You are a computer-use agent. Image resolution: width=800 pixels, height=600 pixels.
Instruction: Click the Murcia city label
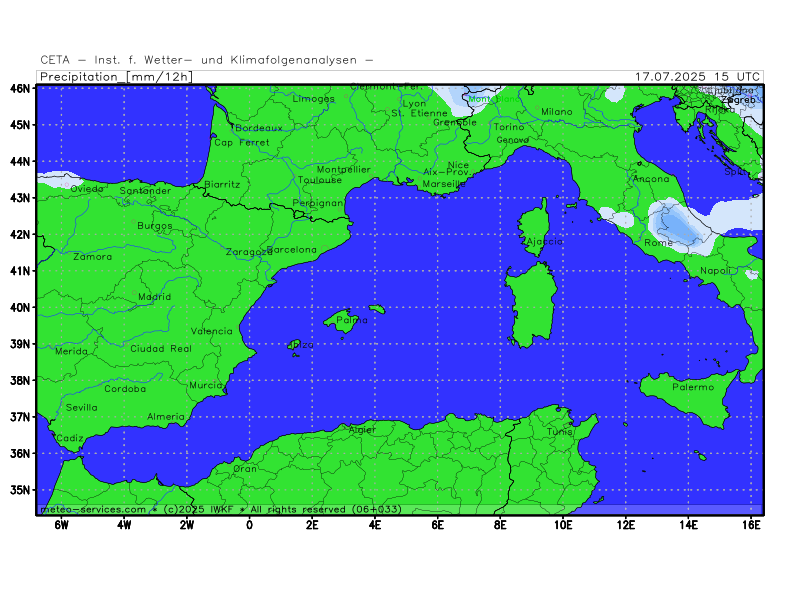tap(206, 385)
